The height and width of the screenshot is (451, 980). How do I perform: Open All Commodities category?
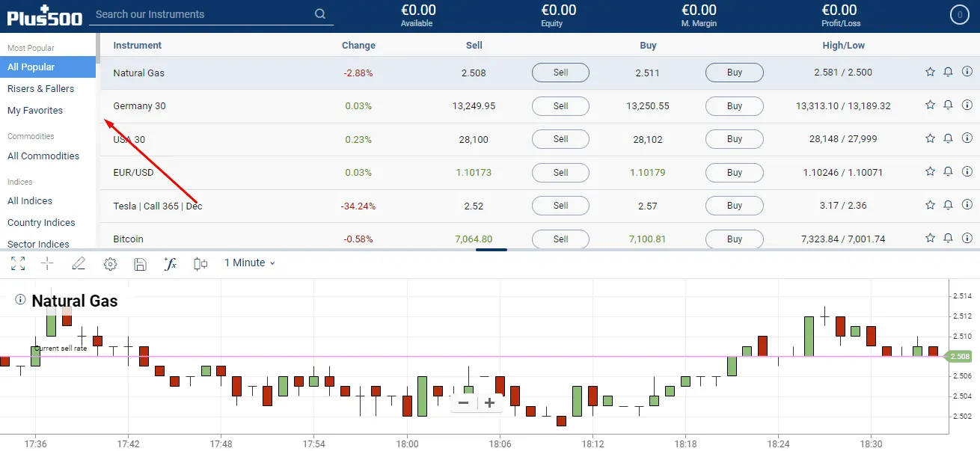43,156
